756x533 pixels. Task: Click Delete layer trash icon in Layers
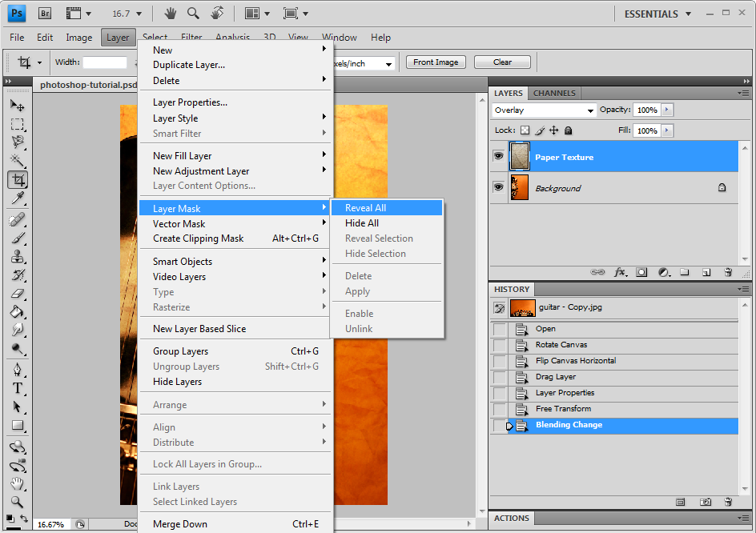(x=727, y=272)
